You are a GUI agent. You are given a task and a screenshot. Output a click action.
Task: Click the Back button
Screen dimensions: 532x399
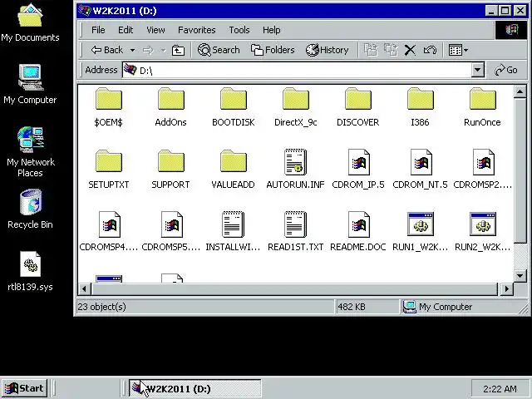[107, 50]
